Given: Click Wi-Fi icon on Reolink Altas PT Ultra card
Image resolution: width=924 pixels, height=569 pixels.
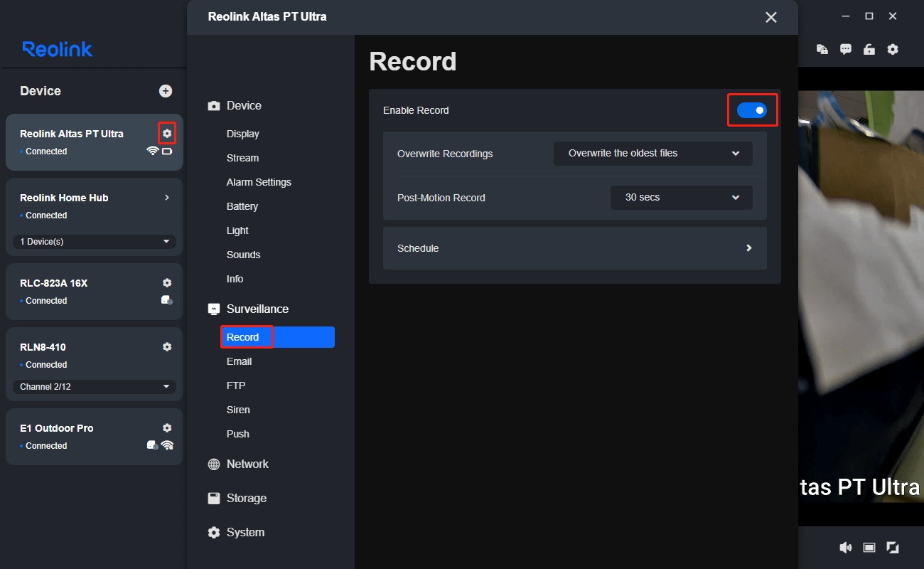Looking at the screenshot, I should pyautogui.click(x=152, y=151).
